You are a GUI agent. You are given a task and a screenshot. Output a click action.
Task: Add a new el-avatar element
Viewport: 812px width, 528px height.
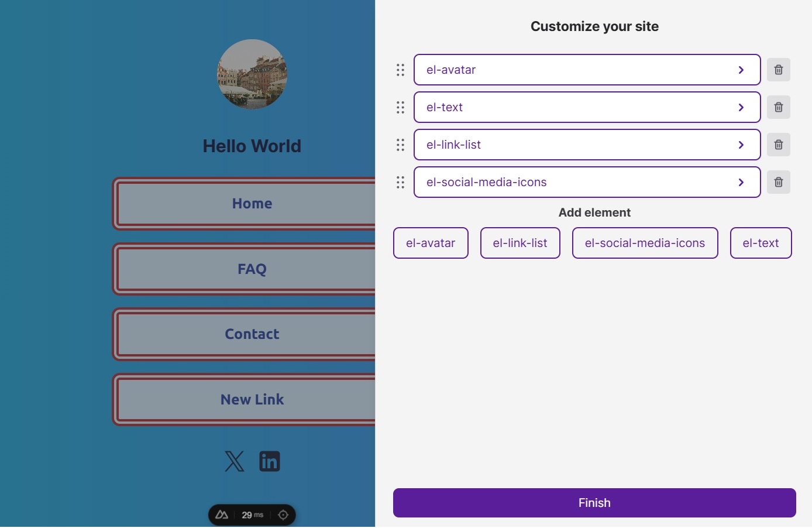(431, 243)
